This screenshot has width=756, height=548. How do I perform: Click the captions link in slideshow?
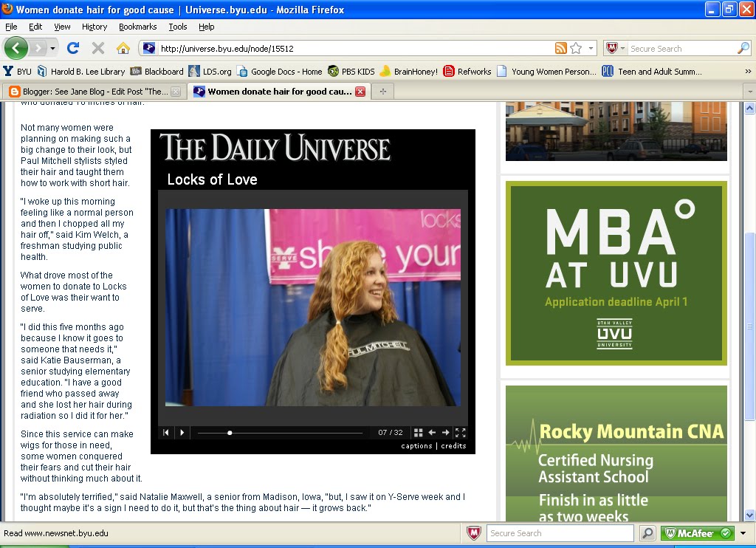click(x=416, y=446)
